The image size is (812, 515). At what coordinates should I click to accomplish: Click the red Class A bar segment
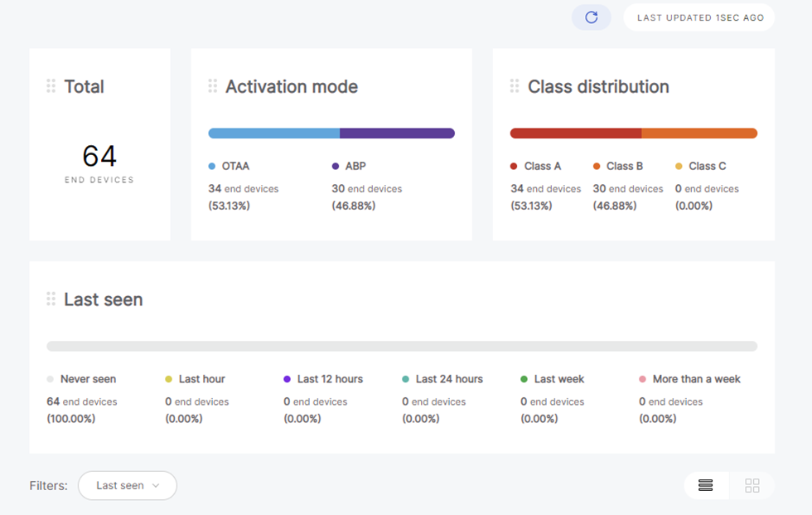point(576,134)
